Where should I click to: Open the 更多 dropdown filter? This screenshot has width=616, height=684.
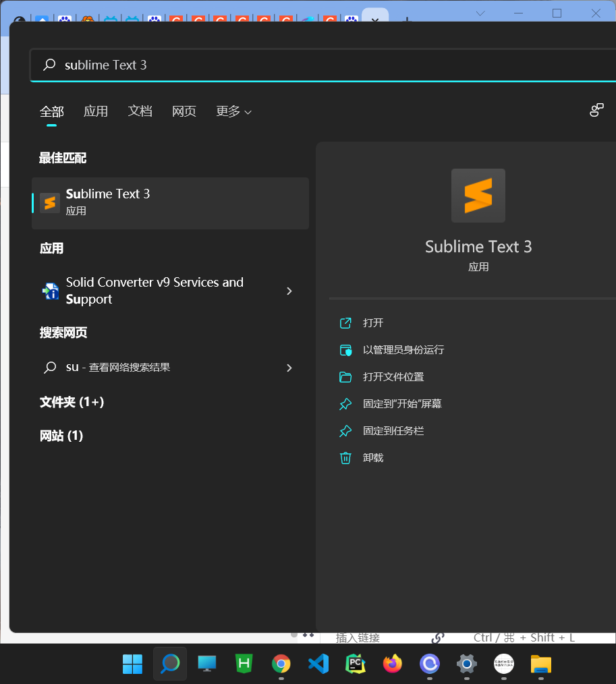[x=234, y=112]
